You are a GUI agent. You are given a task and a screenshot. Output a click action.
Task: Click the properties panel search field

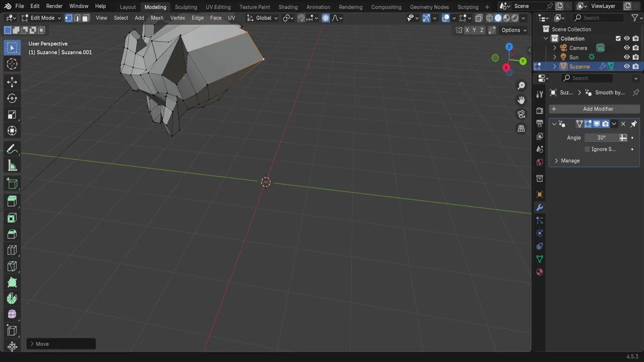point(587,78)
